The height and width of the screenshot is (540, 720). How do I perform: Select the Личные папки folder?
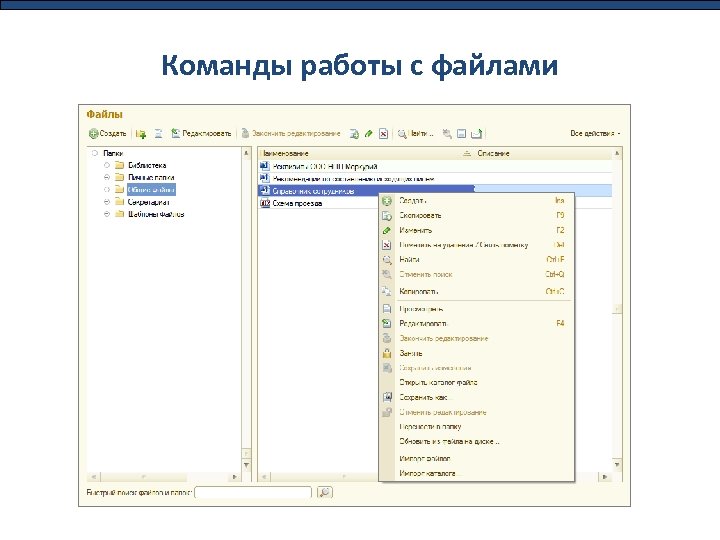[151, 177]
